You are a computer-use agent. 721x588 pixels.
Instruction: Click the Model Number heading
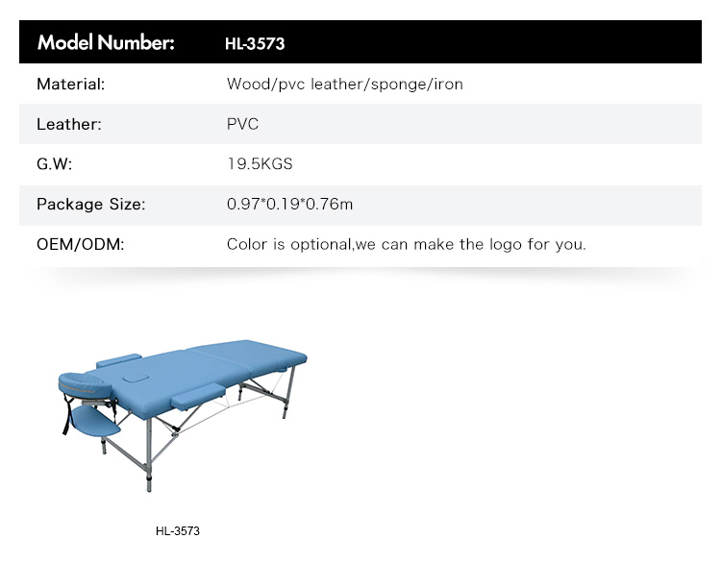coord(106,42)
